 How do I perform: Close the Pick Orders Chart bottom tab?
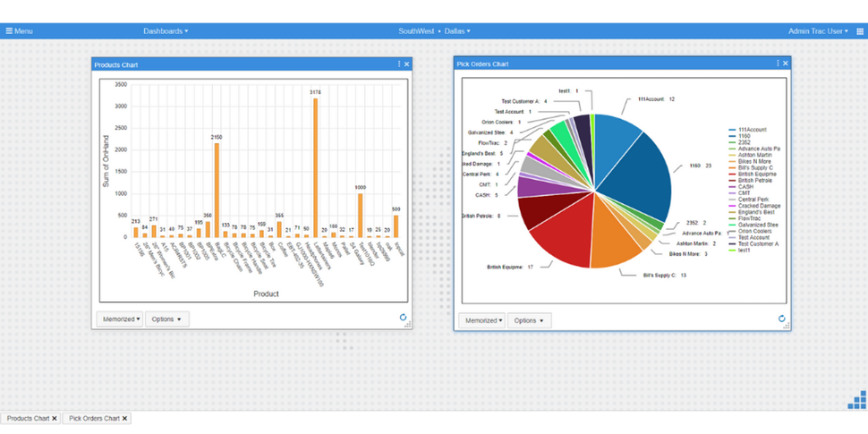pos(125,419)
